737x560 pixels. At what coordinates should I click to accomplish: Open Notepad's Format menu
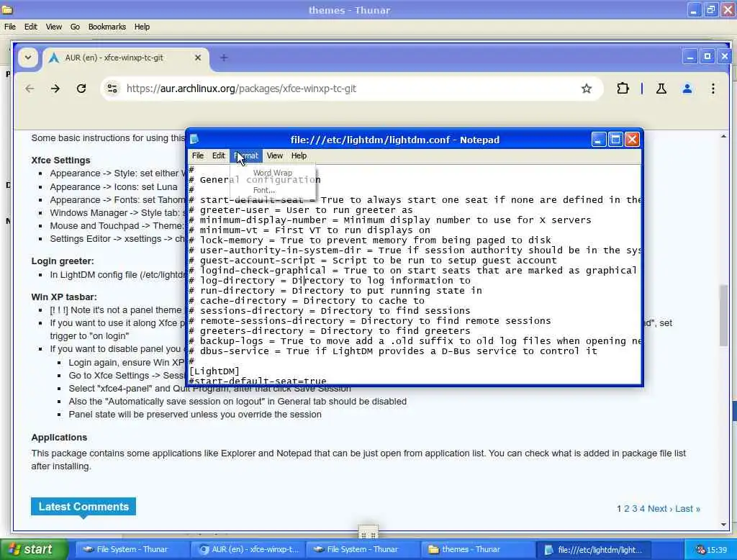[x=246, y=155]
